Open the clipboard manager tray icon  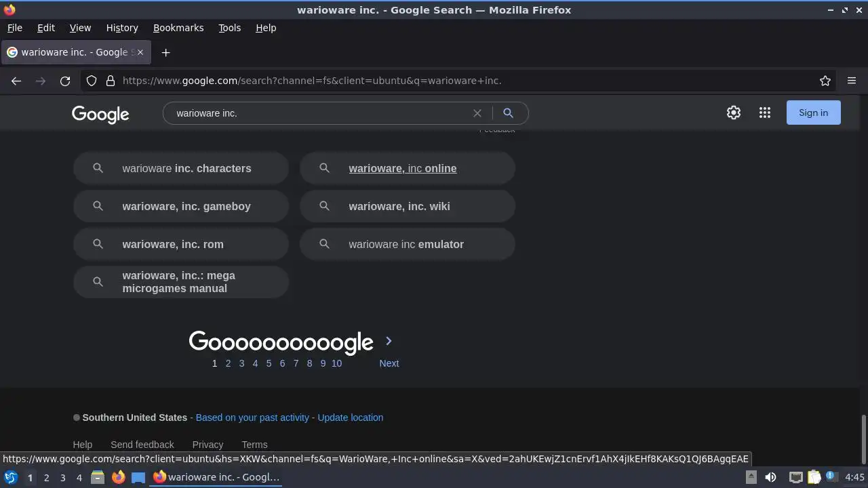[814, 477]
